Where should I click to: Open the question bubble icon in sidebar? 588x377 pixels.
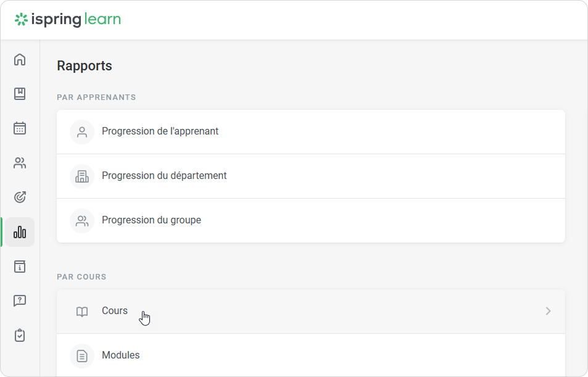pos(20,301)
